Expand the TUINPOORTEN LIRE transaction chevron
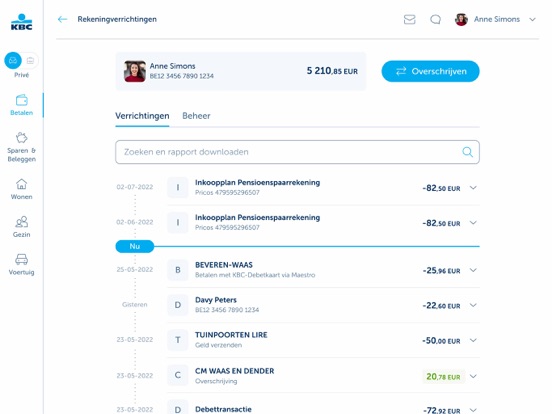Screen dimensions: 552x414 click(473, 340)
